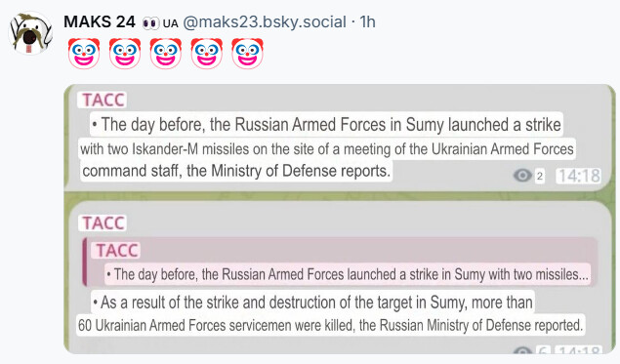Open the embedded TACC screenshot image
The width and height of the screenshot is (620, 364).
coord(340,219)
